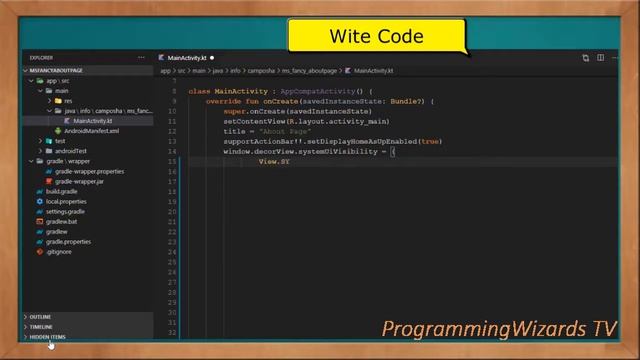Image resolution: width=640 pixels, height=360 pixels.
Task: Click the Kotlin file icon on MainActivity.kt tab
Action: pyautogui.click(x=162, y=58)
